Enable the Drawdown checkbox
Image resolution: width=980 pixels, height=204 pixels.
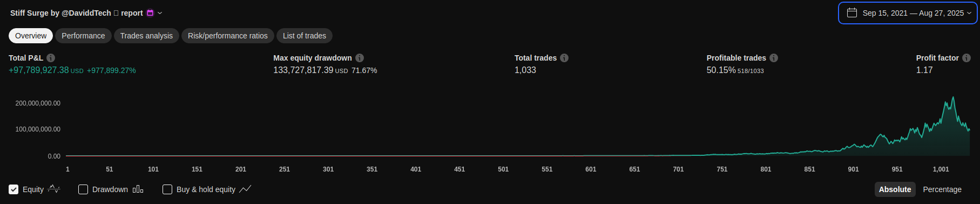tap(83, 189)
